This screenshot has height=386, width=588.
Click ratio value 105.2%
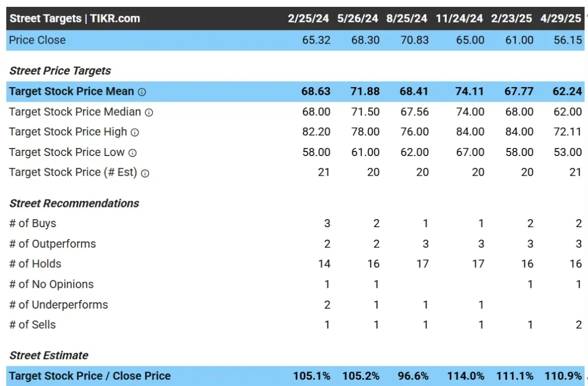[361, 376]
